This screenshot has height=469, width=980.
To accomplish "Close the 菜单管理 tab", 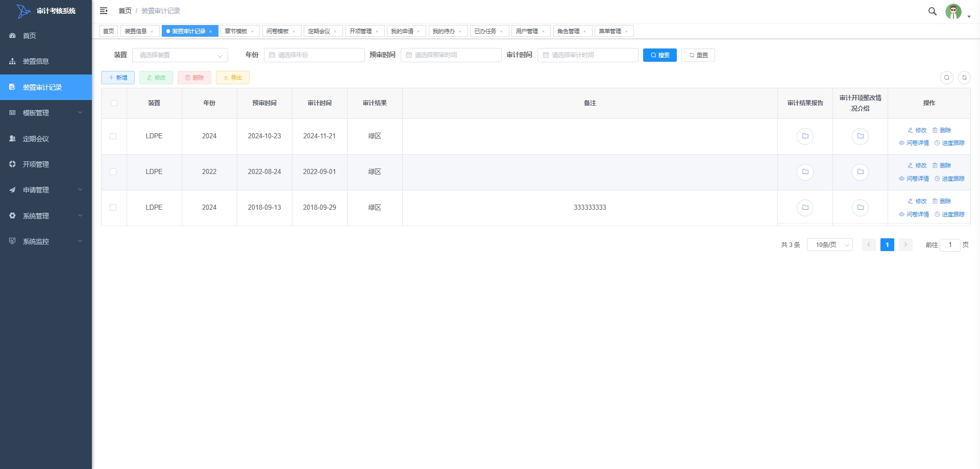I will 626,32.
